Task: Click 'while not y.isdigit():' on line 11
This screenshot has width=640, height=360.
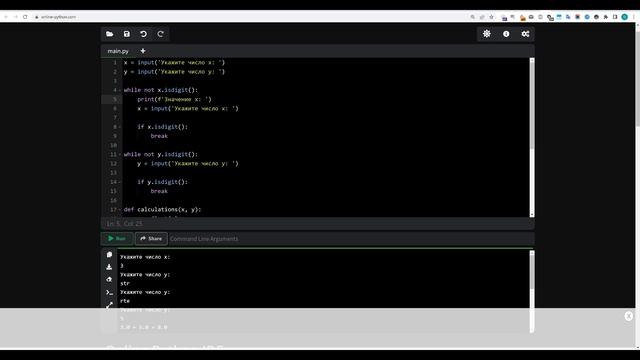Action: click(161, 154)
